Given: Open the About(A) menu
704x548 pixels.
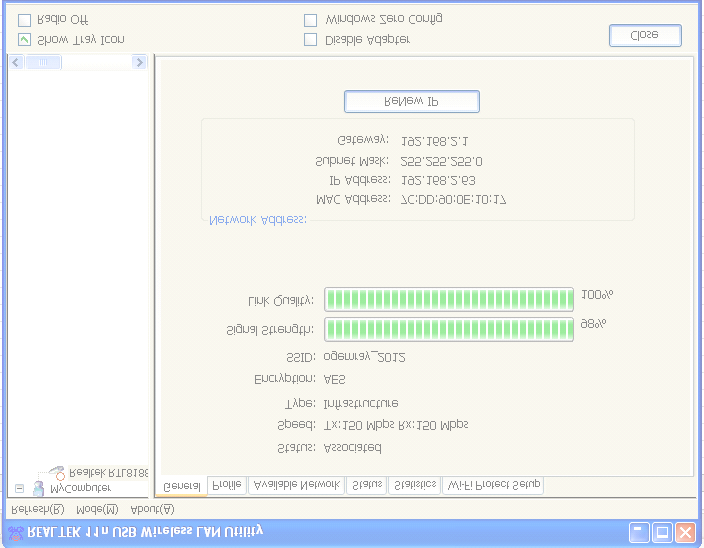Looking at the screenshot, I should coord(152,509).
